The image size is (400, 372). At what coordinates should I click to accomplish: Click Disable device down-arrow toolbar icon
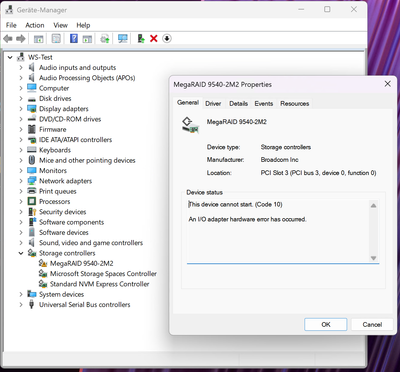(x=167, y=39)
